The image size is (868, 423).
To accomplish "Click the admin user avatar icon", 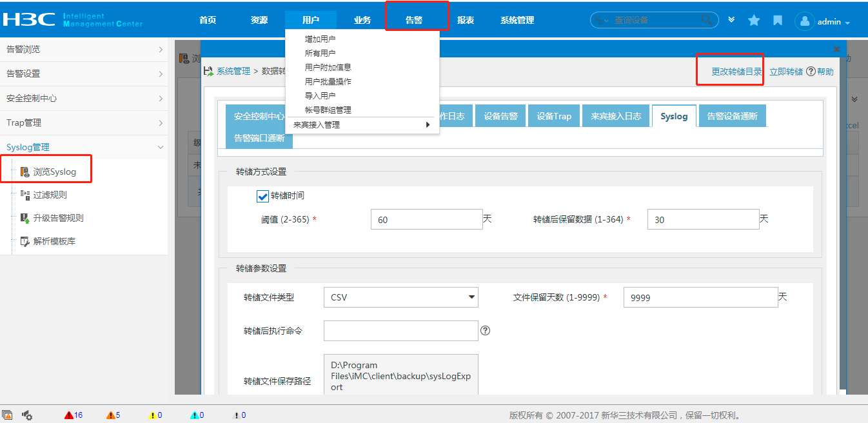I will (x=804, y=21).
